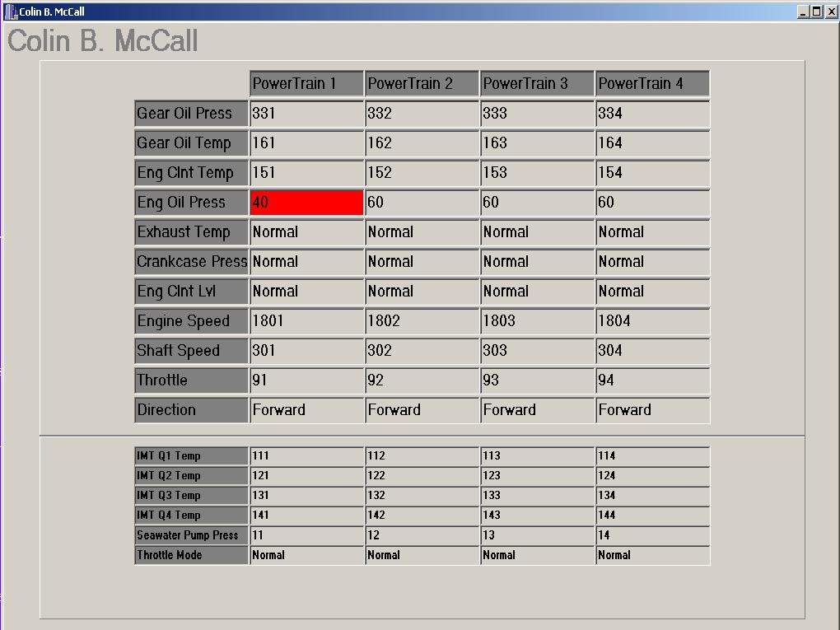The width and height of the screenshot is (840, 630).
Task: Click the application icon in the title bar
Action: 11,12
